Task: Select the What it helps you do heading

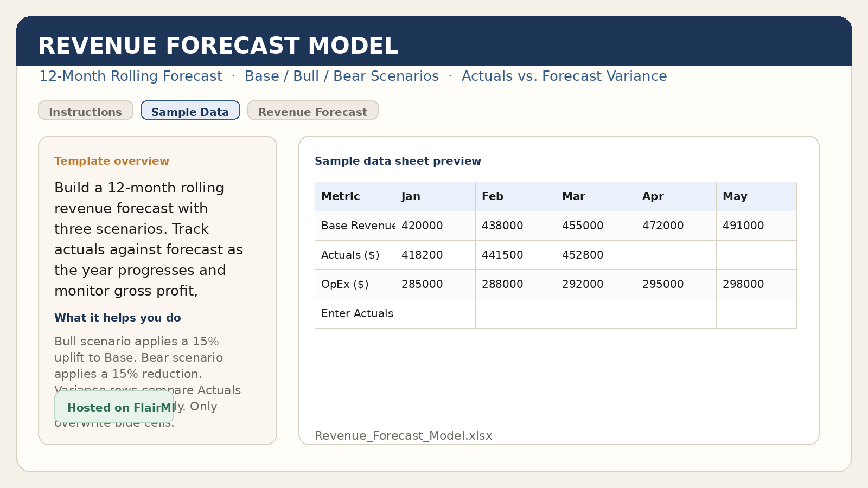Action: pos(118,318)
